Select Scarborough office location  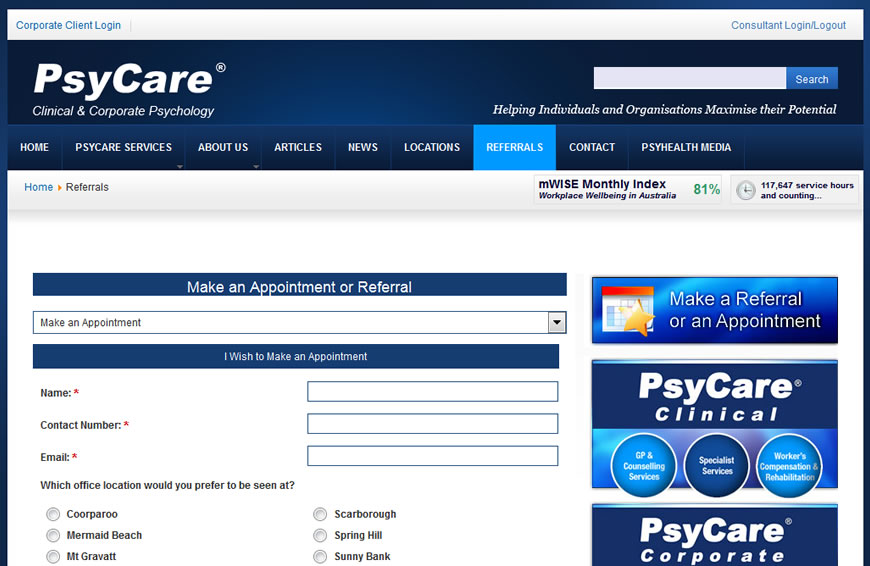tap(320, 514)
